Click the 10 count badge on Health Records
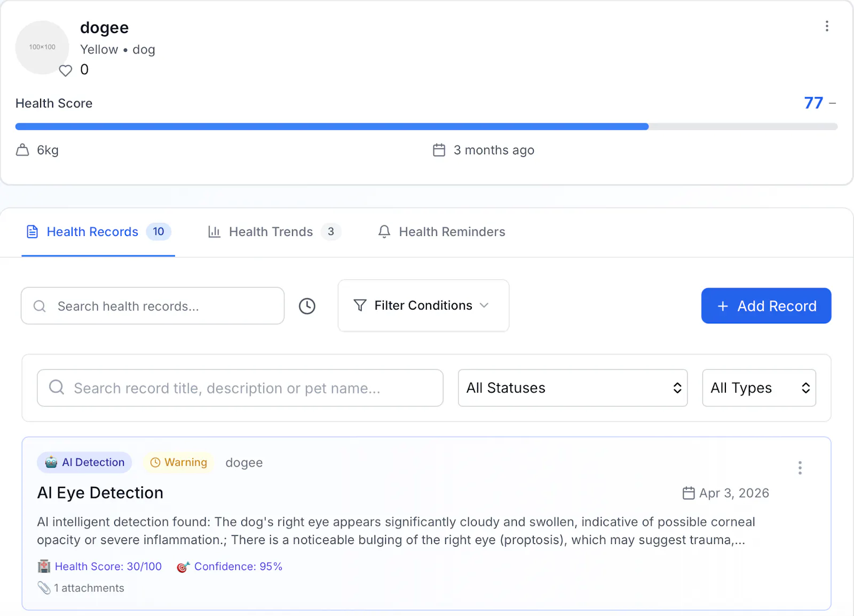Image resolution: width=854 pixels, height=616 pixels. coord(159,231)
